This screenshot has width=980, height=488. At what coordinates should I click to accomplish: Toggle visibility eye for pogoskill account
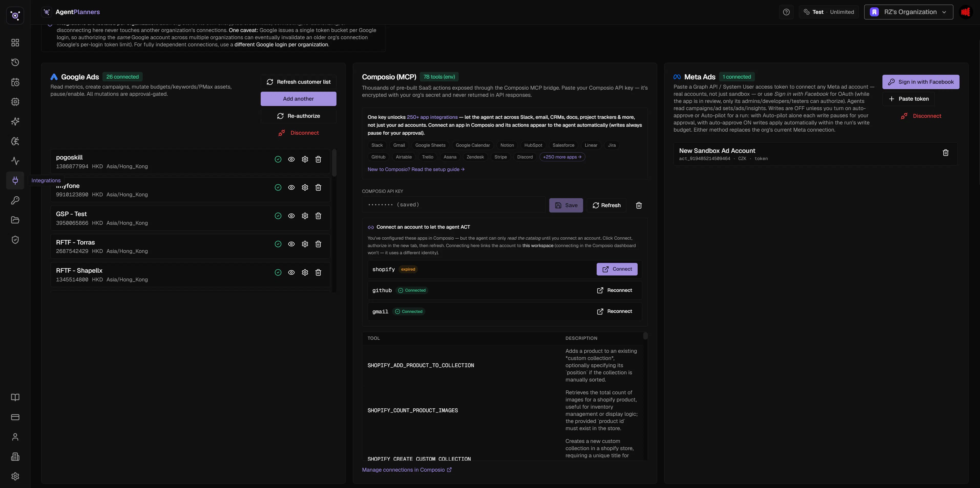click(x=291, y=159)
